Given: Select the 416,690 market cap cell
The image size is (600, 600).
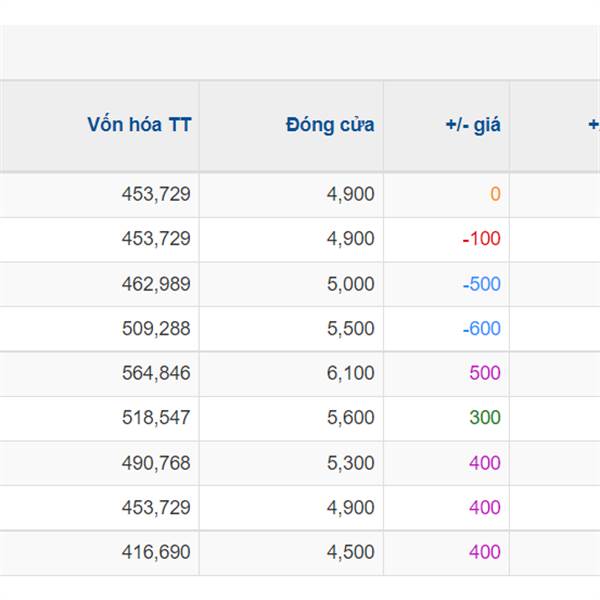Looking at the screenshot, I should pyautogui.click(x=156, y=552).
